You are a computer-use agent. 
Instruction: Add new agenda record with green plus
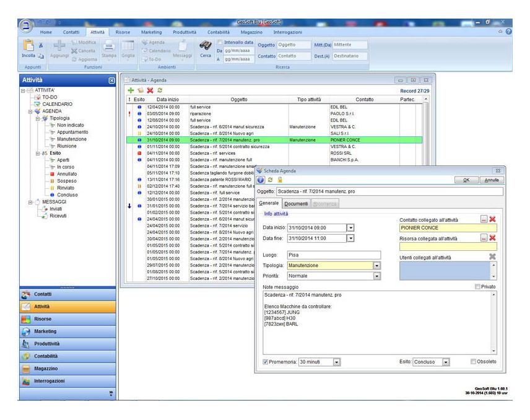coord(131,90)
